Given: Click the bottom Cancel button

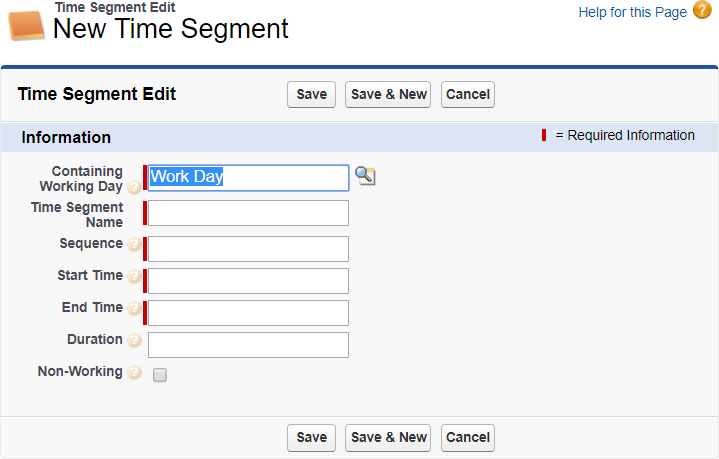Looking at the screenshot, I should pyautogui.click(x=467, y=437).
